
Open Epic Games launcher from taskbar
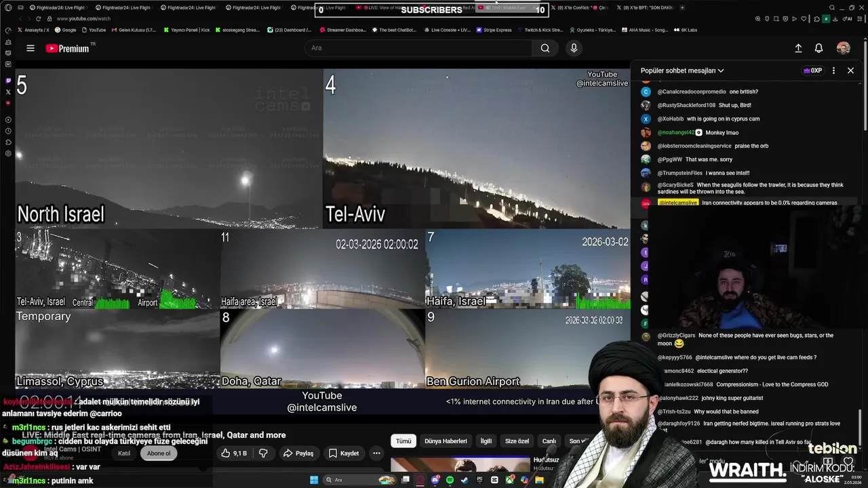click(x=479, y=480)
